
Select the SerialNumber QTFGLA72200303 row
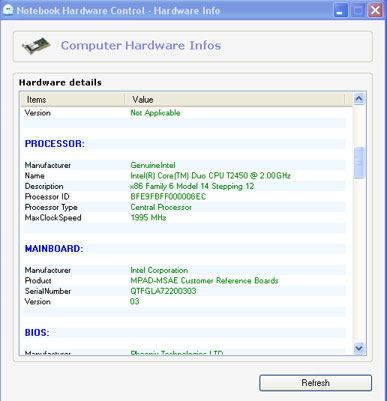click(x=184, y=291)
